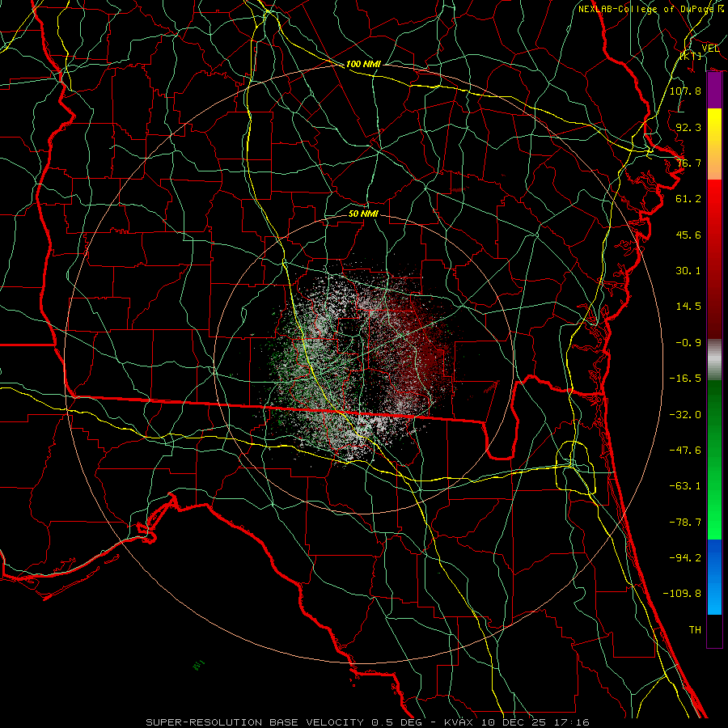The image size is (728, 728).
Task: Click the green segment of color bar
Action: pyautogui.click(x=714, y=459)
